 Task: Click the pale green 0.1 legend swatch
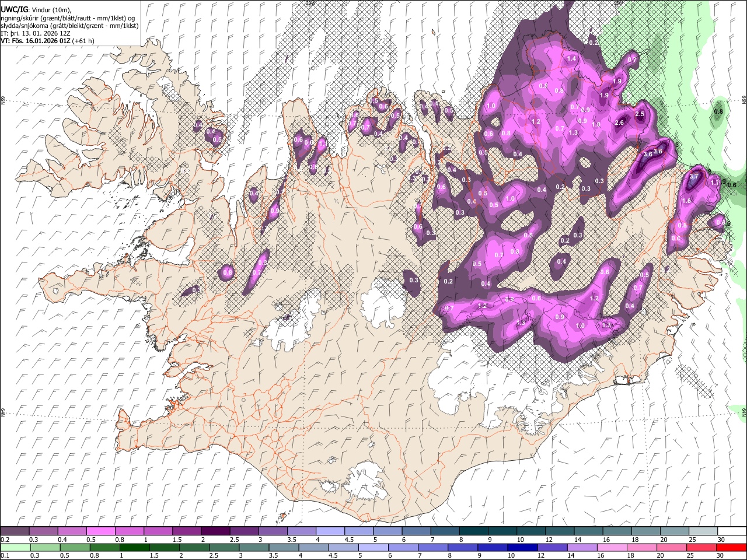[15, 547]
